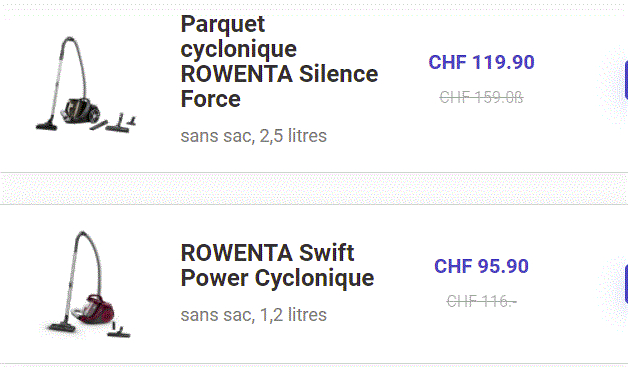Click the curved hose of the red vacuum
This screenshot has width=628, height=367.
click(90, 256)
